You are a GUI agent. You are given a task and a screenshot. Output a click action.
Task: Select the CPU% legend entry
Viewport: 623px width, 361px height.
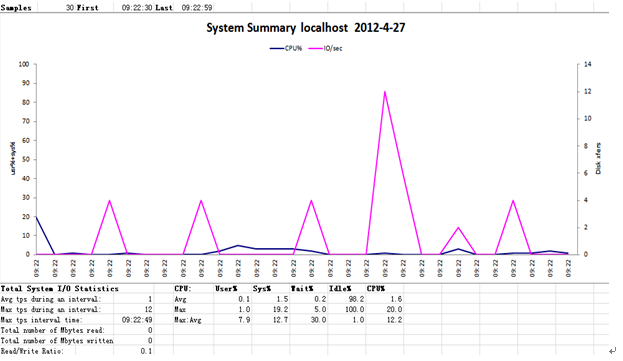point(286,48)
